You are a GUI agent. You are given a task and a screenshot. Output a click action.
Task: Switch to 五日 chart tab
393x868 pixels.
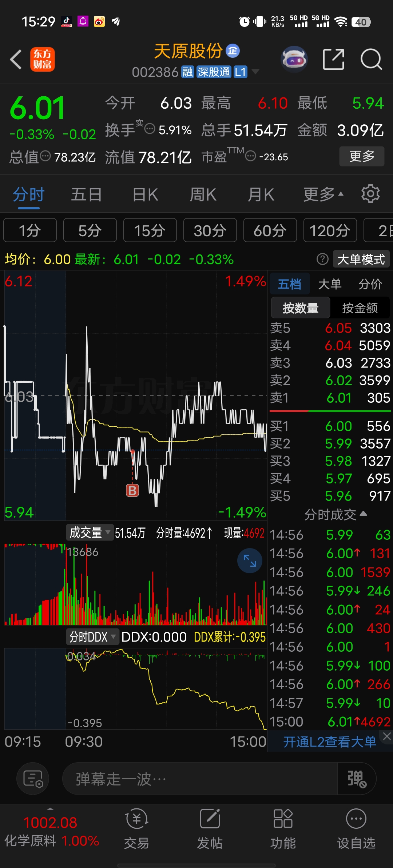click(86, 194)
